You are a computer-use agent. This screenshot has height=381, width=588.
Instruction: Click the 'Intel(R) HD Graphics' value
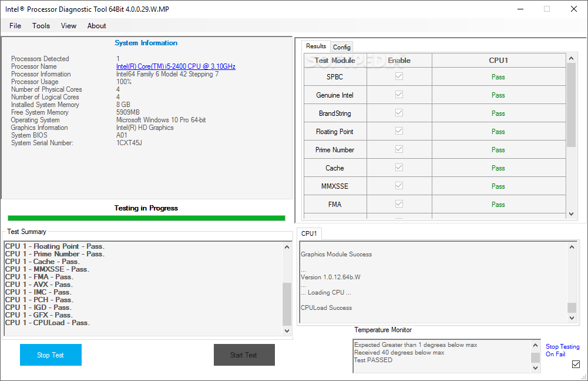[x=145, y=128]
